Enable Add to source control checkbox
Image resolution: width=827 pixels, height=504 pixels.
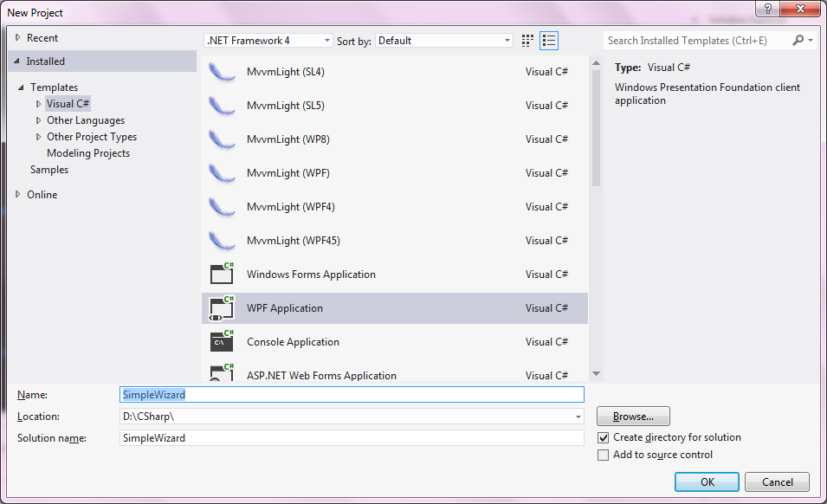(604, 455)
